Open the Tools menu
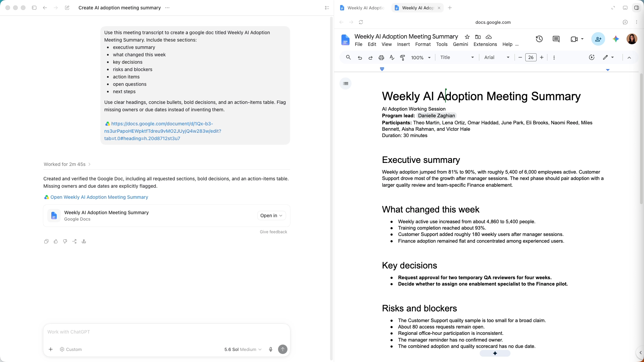 (442, 44)
